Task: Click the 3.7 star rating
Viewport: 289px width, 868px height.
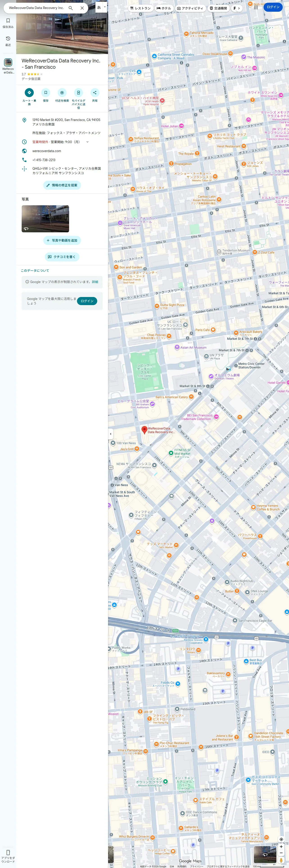Action: click(x=32, y=74)
